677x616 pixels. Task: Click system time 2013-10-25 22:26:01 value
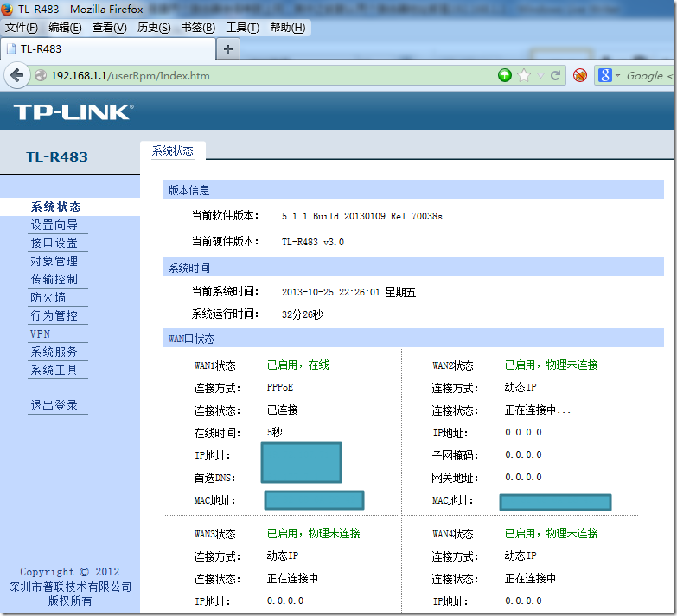(x=348, y=293)
